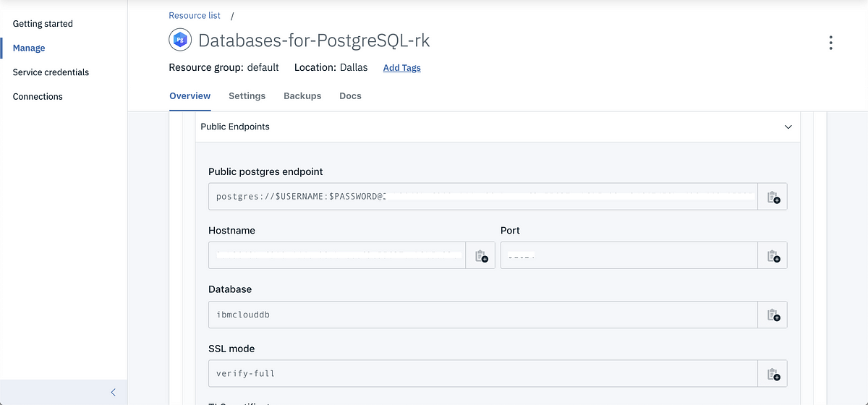Click the Hostname field
This screenshot has height=405, width=868.
click(x=337, y=255)
